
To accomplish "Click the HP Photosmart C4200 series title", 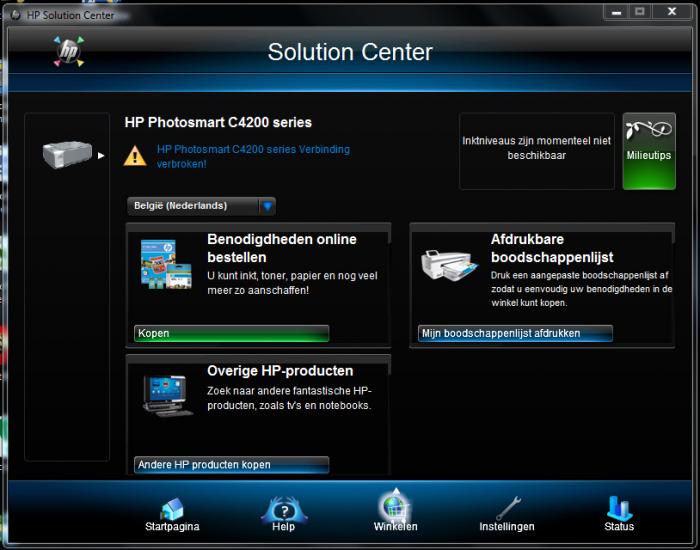I will [x=218, y=122].
